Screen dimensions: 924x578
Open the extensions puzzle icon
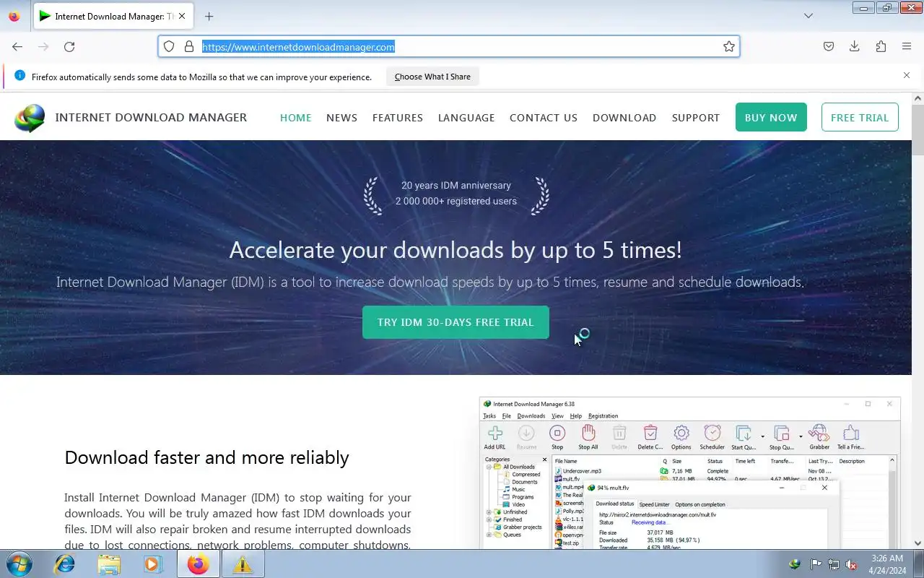(881, 46)
